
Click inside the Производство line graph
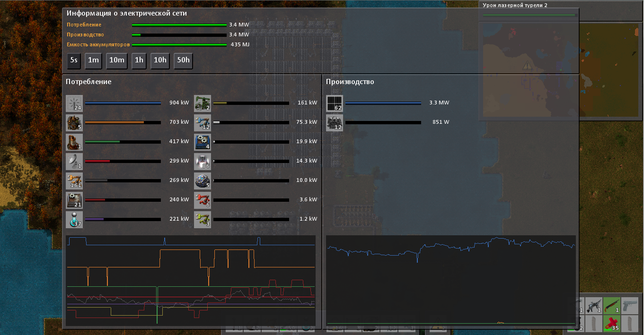pyautogui.click(x=451, y=281)
